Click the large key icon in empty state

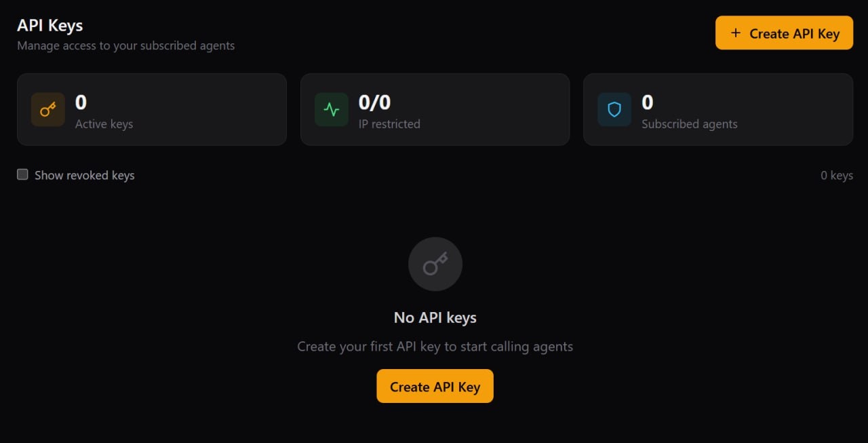pyautogui.click(x=435, y=264)
